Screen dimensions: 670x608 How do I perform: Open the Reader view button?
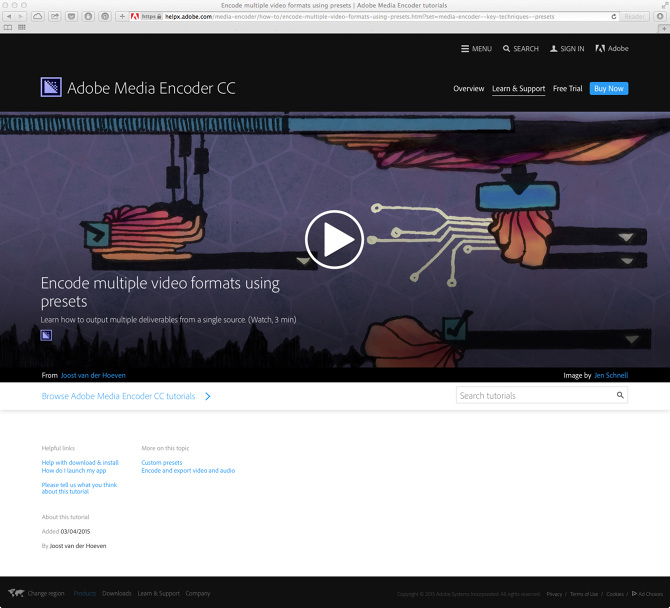click(635, 16)
